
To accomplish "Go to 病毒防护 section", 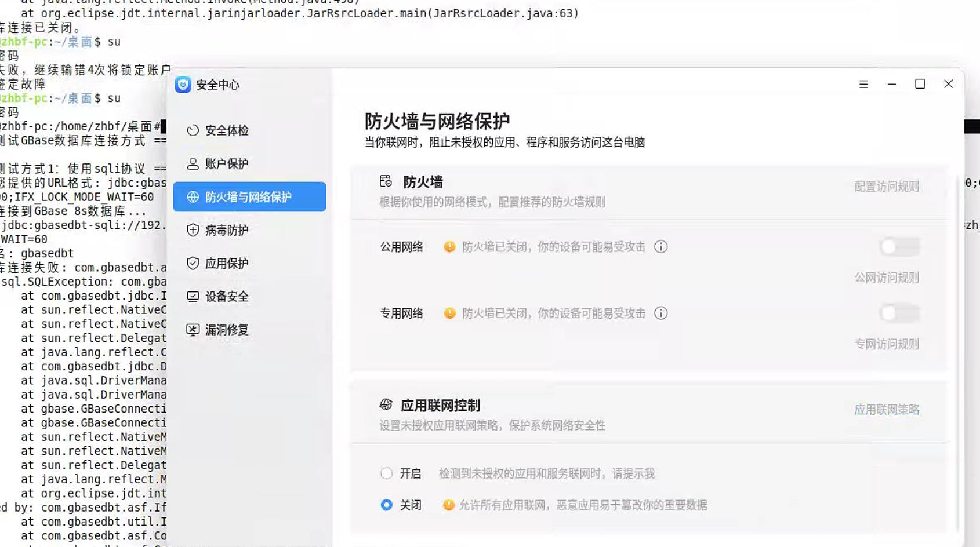I will 249,230.
